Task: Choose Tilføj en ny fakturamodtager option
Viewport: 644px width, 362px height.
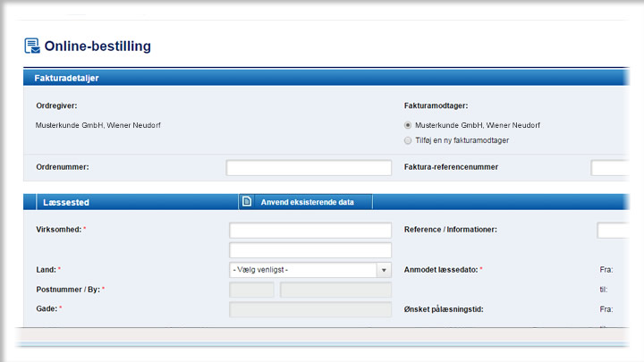Action: (x=408, y=140)
